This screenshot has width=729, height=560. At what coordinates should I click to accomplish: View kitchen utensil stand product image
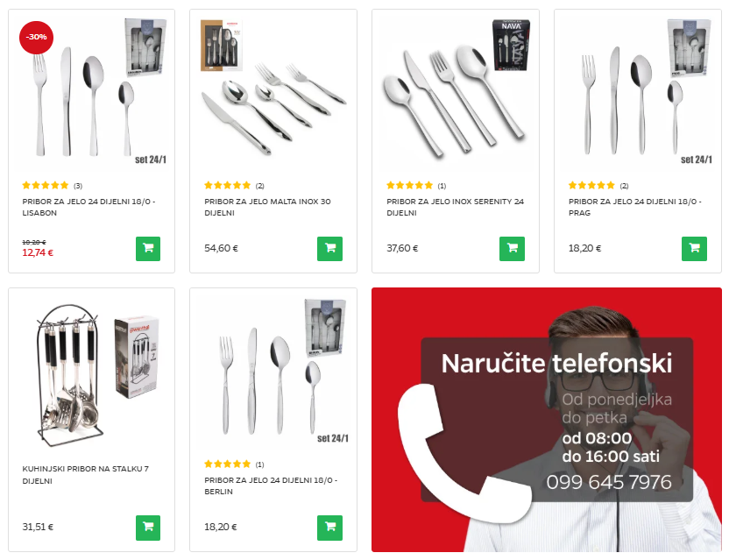[92, 372]
